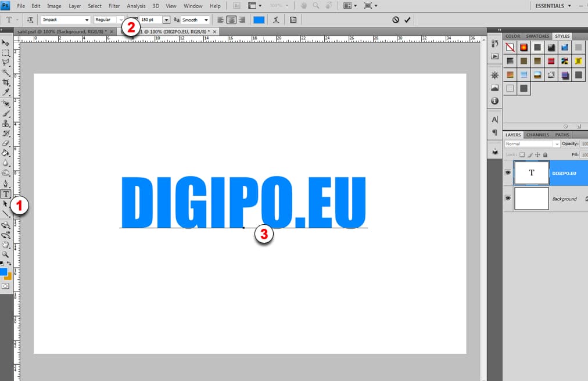Select the Move tool in toolbox
Screen dimensions: 588x381
tap(6, 42)
